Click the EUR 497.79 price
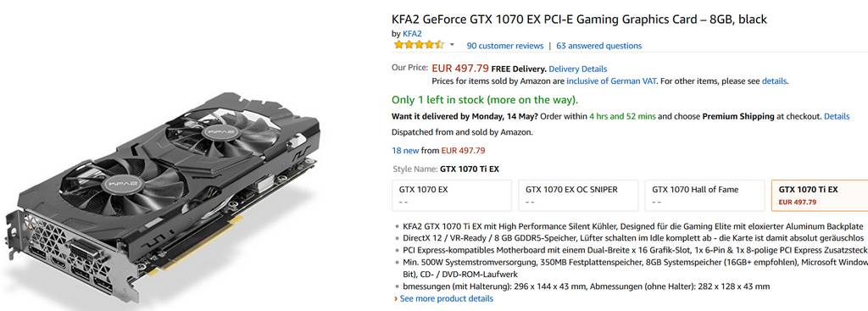 (x=460, y=69)
